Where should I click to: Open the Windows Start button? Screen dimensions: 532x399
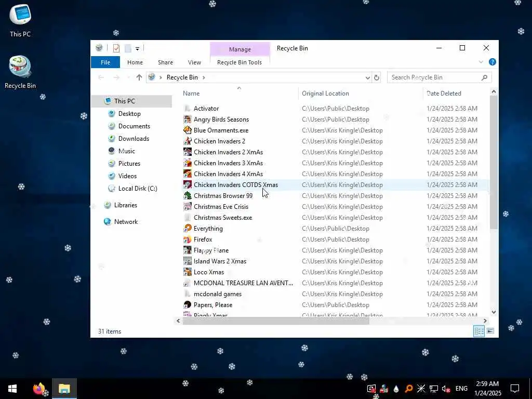pyautogui.click(x=12, y=389)
